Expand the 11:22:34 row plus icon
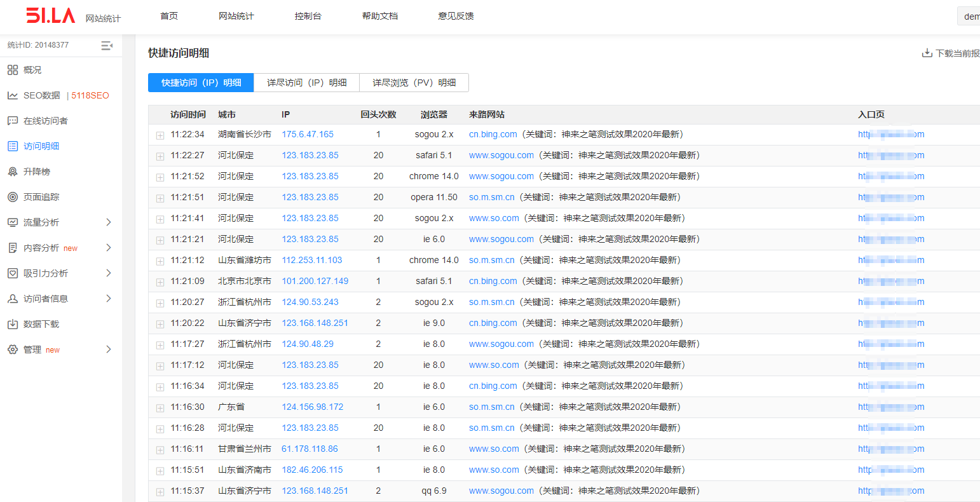Viewport: 980px width, 502px height. point(160,134)
